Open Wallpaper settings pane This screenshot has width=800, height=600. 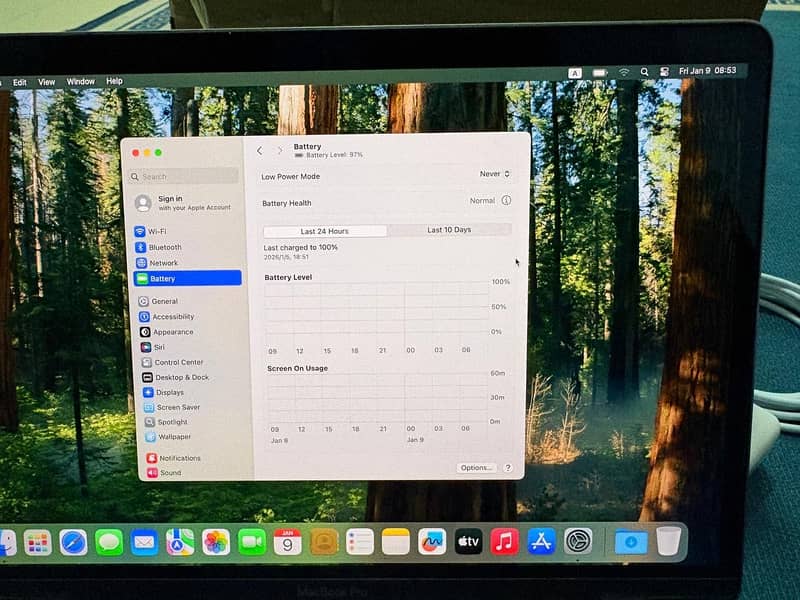tap(172, 437)
